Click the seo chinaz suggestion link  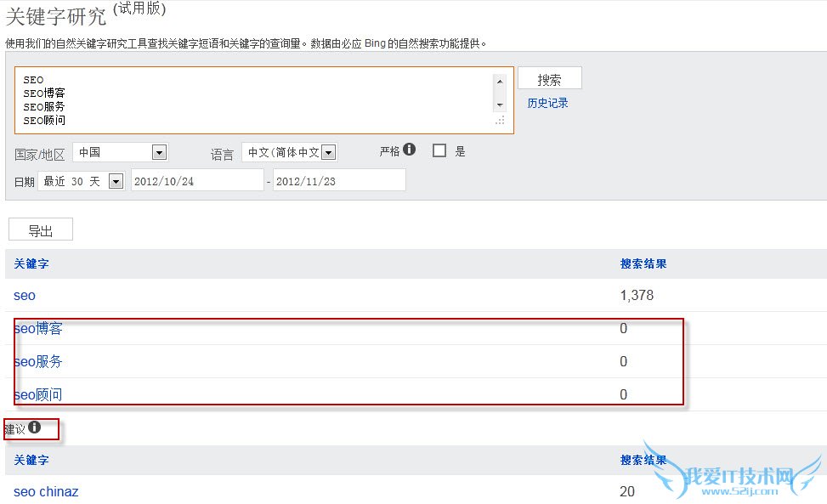[x=46, y=491]
